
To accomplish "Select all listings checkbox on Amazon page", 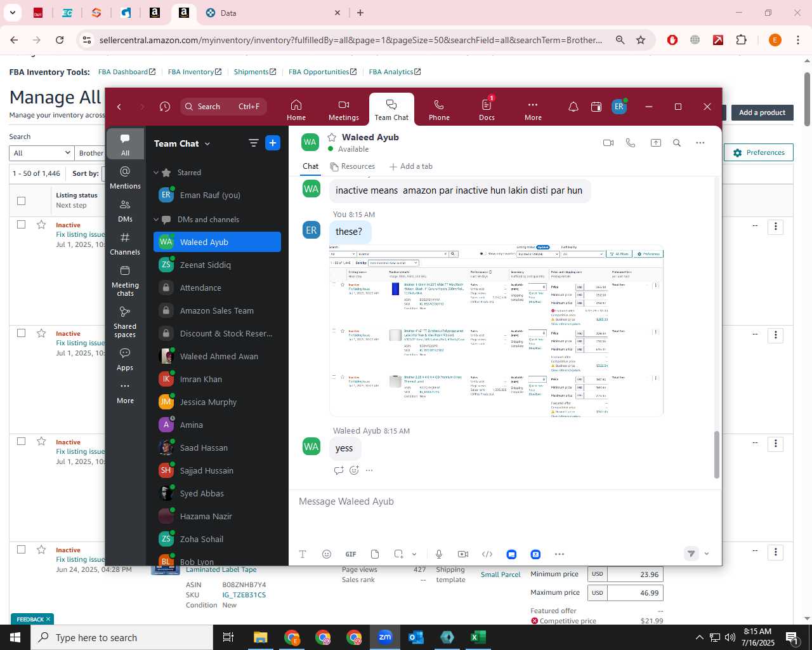I will (22, 201).
